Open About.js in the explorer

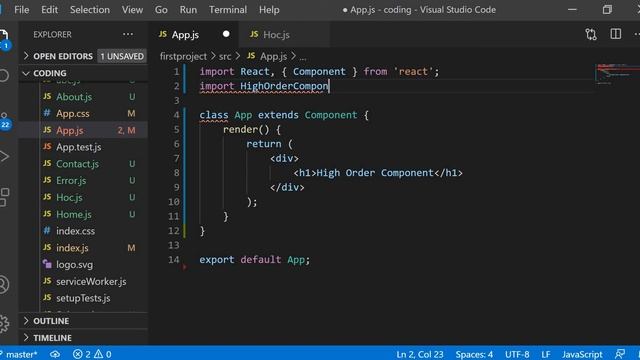(83, 97)
